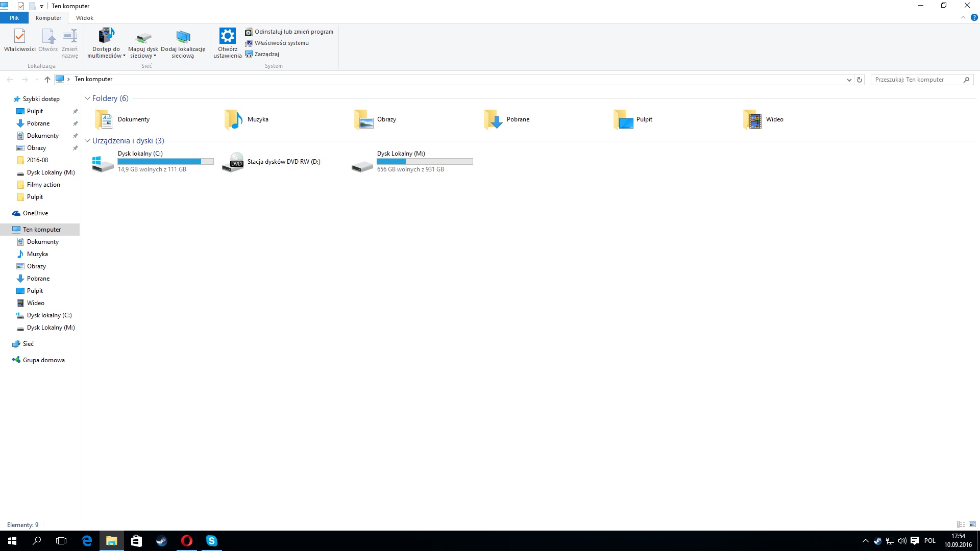Collapse the ribbon with the chevron

963,18
